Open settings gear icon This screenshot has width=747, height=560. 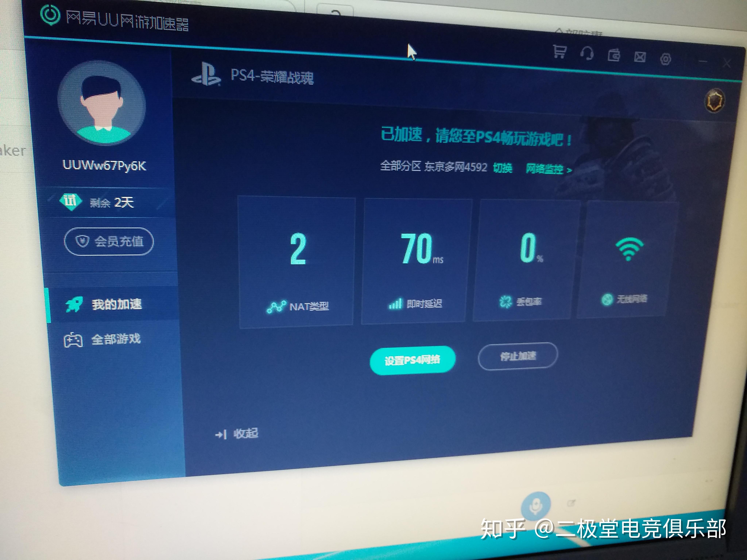665,59
